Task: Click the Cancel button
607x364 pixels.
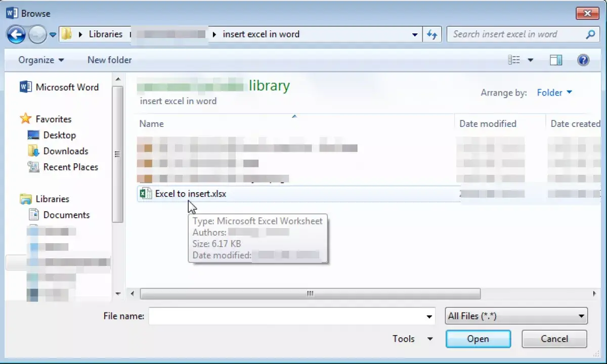Action: click(554, 339)
